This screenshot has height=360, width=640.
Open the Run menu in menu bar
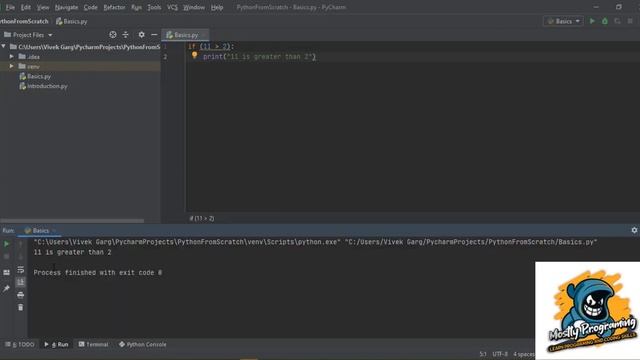(x=136, y=7)
